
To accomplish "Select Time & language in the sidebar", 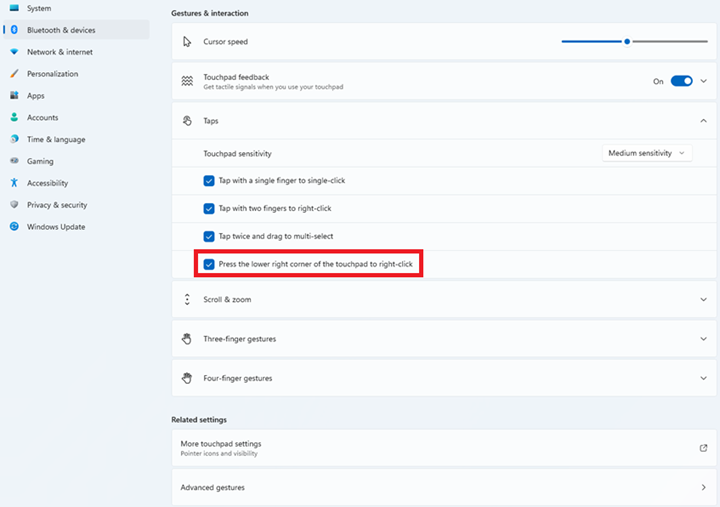I will coord(55,140).
